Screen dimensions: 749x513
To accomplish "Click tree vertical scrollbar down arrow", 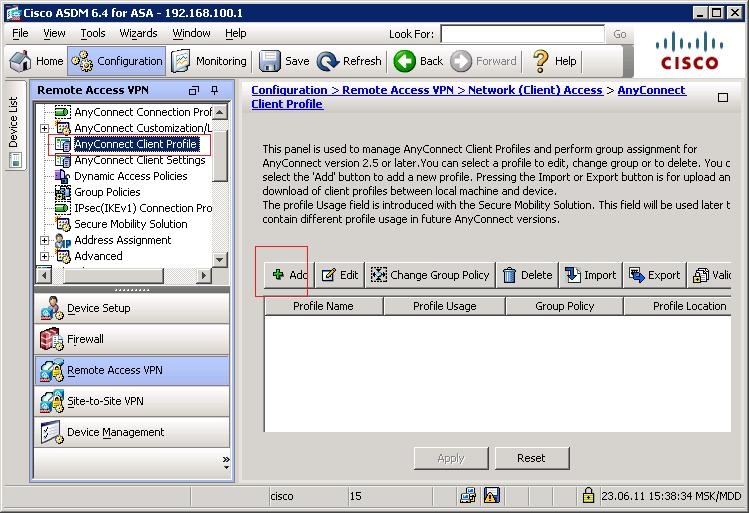I will click(219, 260).
